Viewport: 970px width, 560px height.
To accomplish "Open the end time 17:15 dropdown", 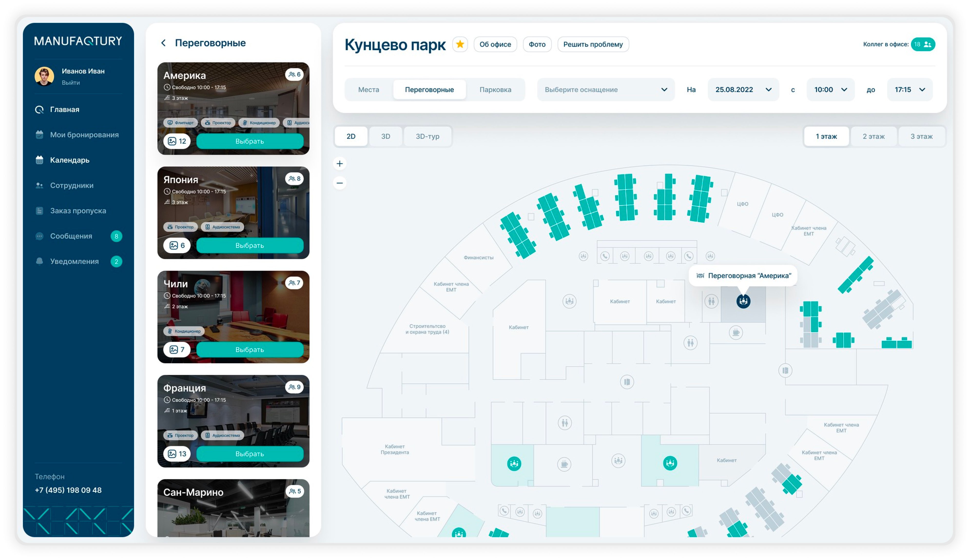I will pos(909,90).
